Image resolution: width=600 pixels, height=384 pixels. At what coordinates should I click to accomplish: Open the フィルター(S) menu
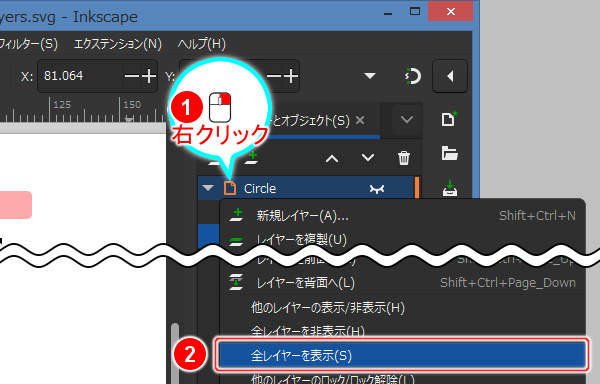click(29, 44)
